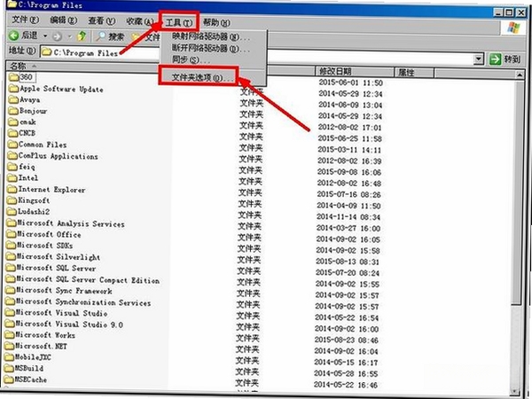
Task: Select the Apple Software Update folder icon
Action: point(13,89)
